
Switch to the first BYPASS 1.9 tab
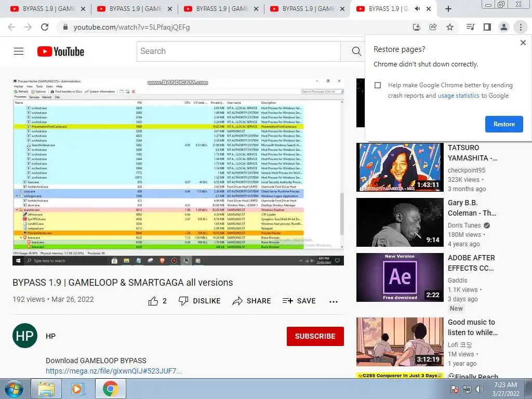click(x=48, y=9)
